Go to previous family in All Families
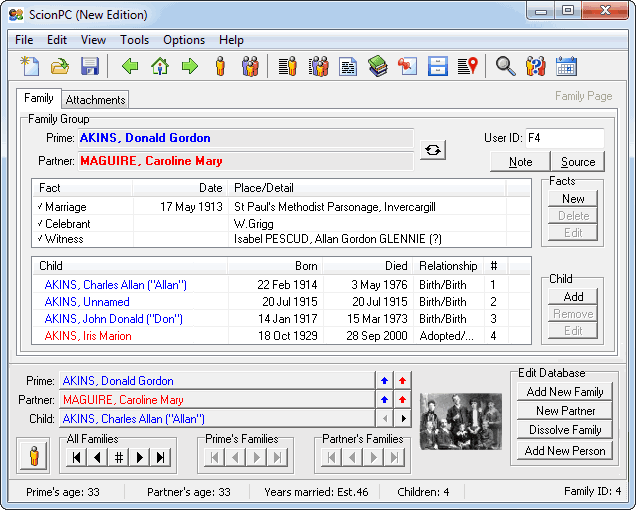The image size is (636, 510). tap(97, 458)
